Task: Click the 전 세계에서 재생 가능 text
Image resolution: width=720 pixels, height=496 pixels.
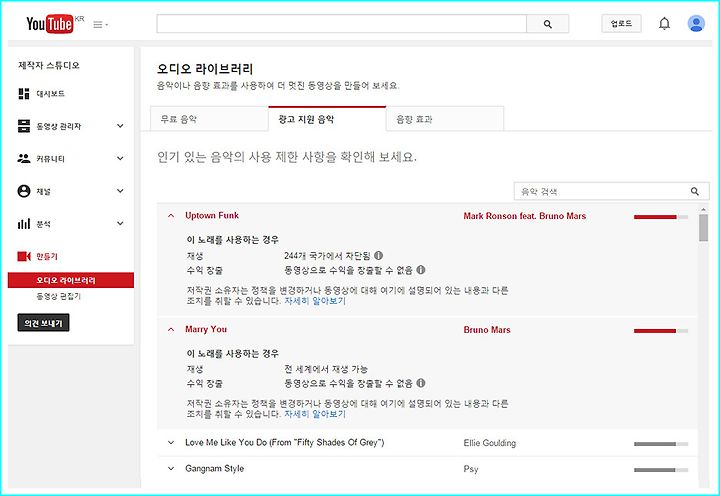Action: coord(326,369)
